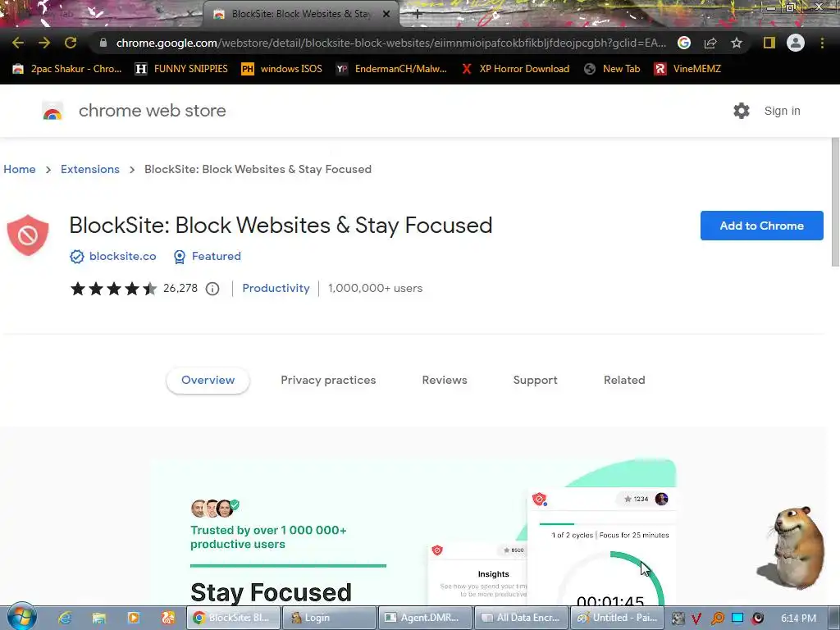Image resolution: width=840 pixels, height=630 pixels.
Task: Click the browser forward arrow
Action: 44,43
